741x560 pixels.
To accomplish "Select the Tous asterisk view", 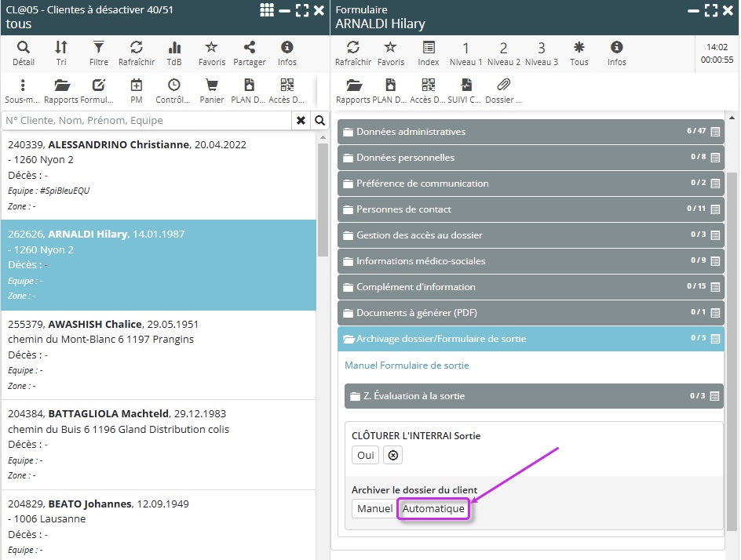I will coord(579,53).
